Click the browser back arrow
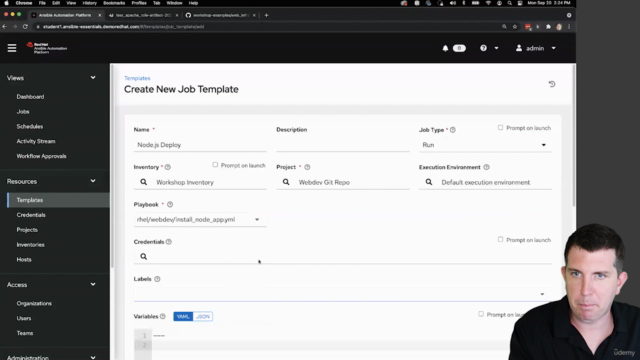Screen dimensions: 640x360 (x=4, y=27)
